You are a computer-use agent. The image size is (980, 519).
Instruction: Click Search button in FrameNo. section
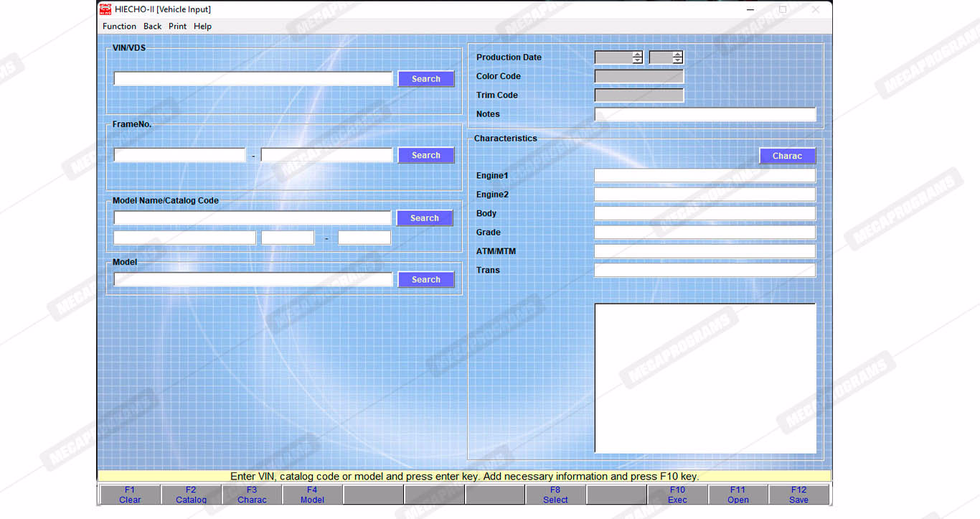pyautogui.click(x=426, y=155)
